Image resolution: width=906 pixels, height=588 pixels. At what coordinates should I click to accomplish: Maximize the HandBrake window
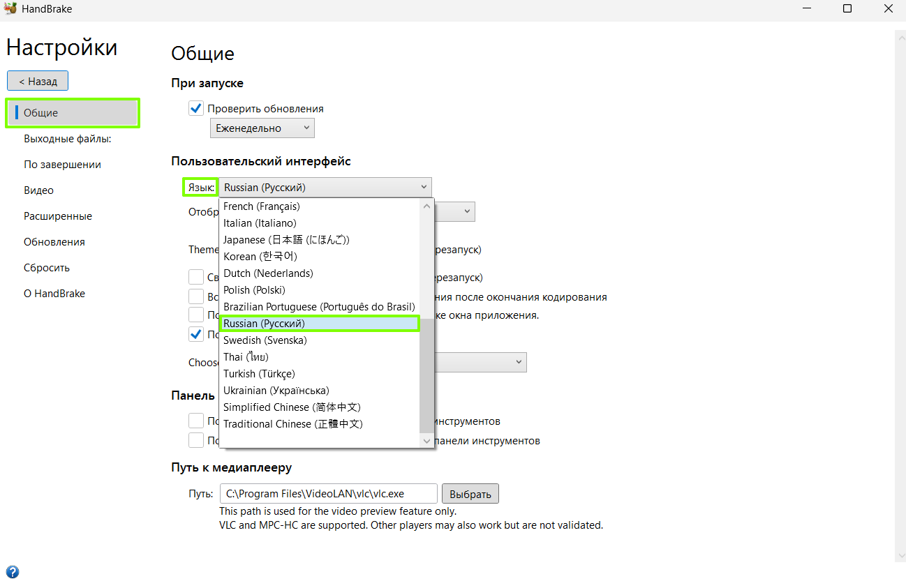click(x=847, y=9)
